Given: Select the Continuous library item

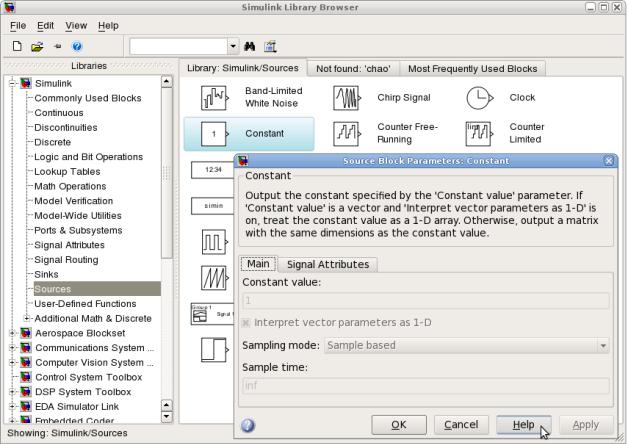Looking at the screenshot, I should [x=59, y=113].
